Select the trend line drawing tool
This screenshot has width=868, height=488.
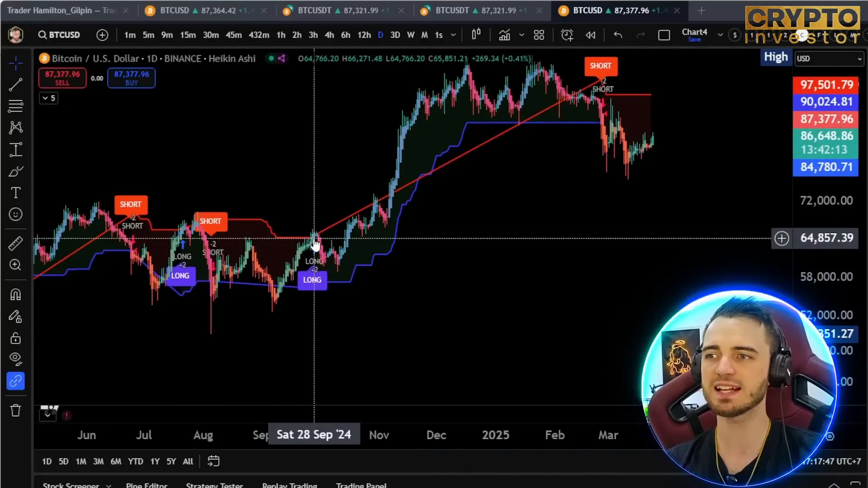16,84
